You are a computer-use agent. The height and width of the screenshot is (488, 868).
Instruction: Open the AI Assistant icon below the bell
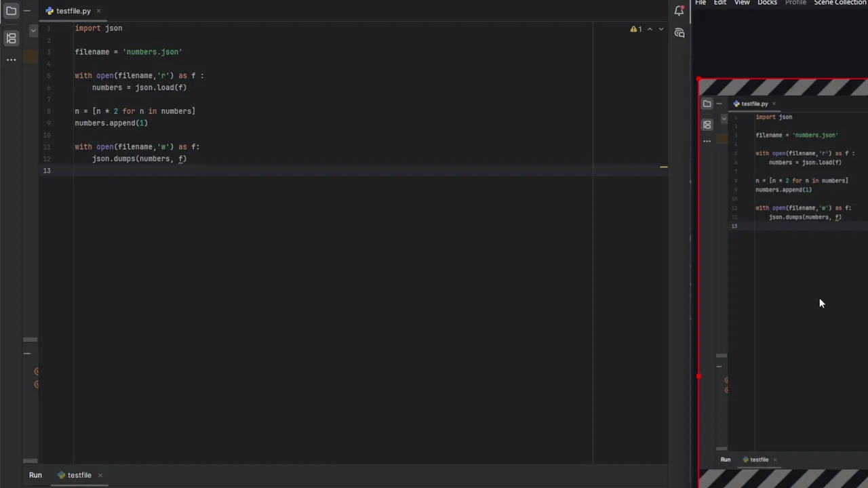679,33
